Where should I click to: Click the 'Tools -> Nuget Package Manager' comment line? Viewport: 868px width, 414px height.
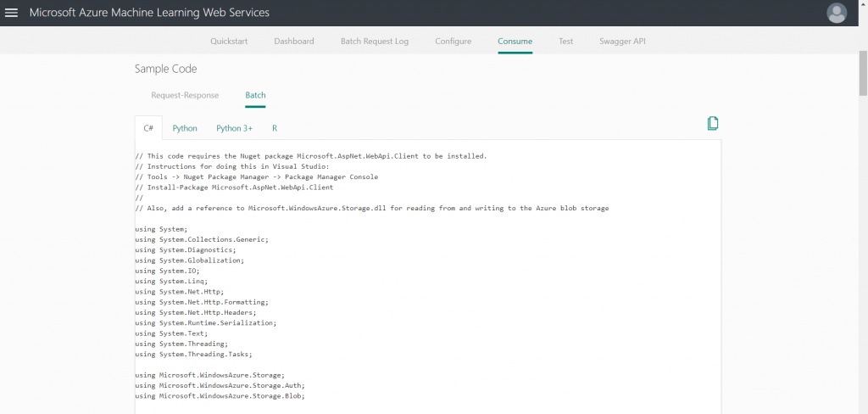[256, 176]
